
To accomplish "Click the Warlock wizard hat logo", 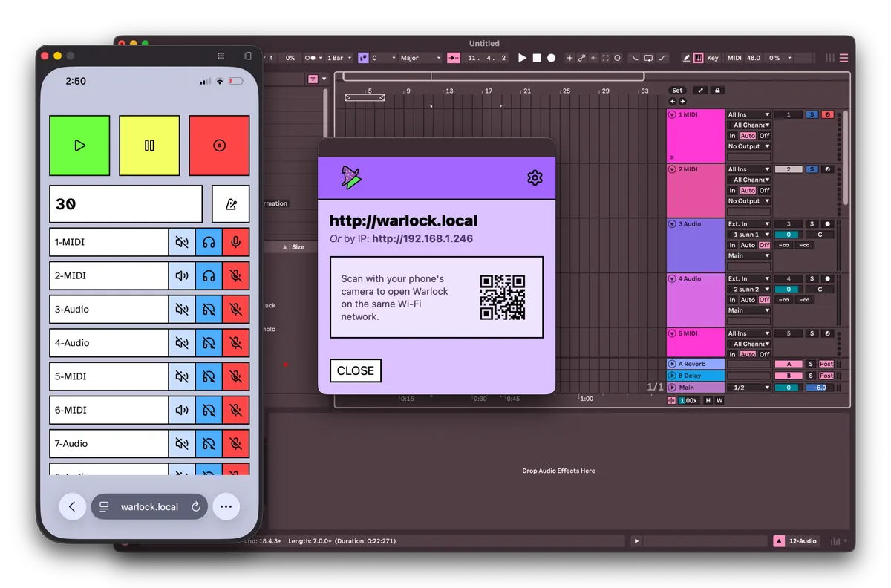I will [x=351, y=177].
